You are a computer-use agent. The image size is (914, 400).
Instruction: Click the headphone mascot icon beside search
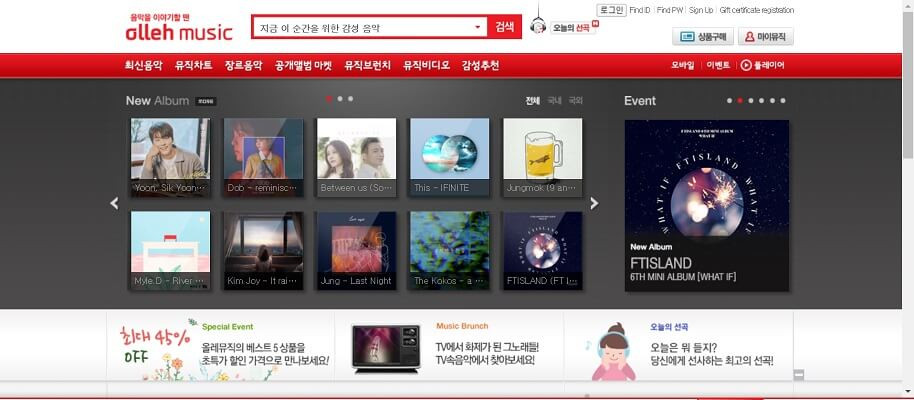click(x=538, y=26)
